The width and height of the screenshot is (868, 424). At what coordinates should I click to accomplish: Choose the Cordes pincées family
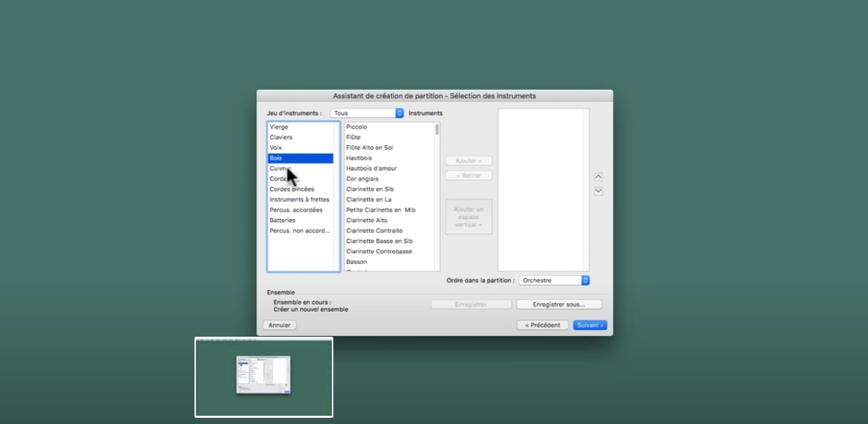click(291, 189)
